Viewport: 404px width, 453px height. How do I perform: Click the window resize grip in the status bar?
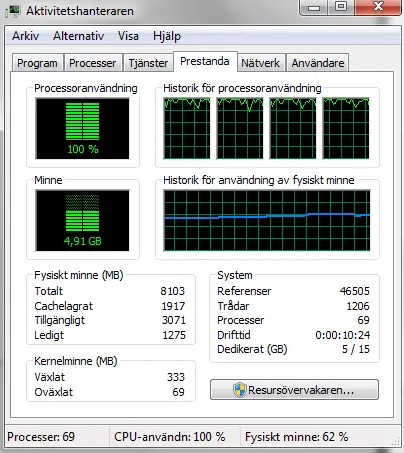pyautogui.click(x=396, y=442)
